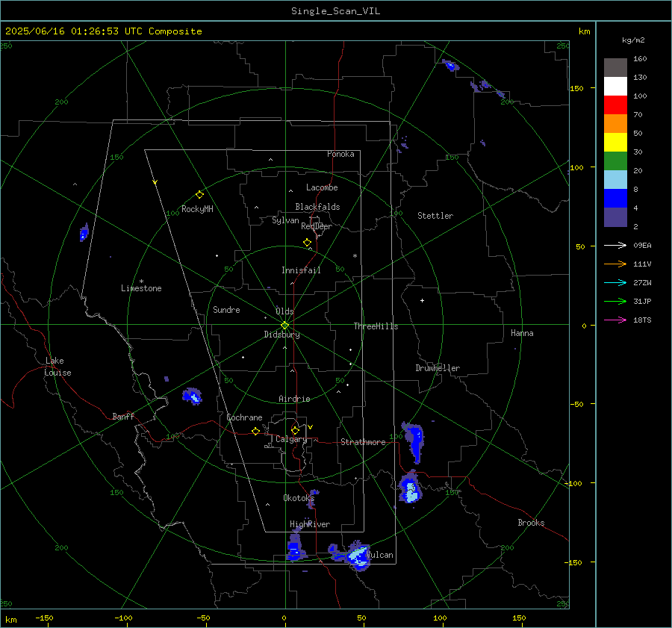Click the yellow 30-50 legend color

click(x=615, y=143)
